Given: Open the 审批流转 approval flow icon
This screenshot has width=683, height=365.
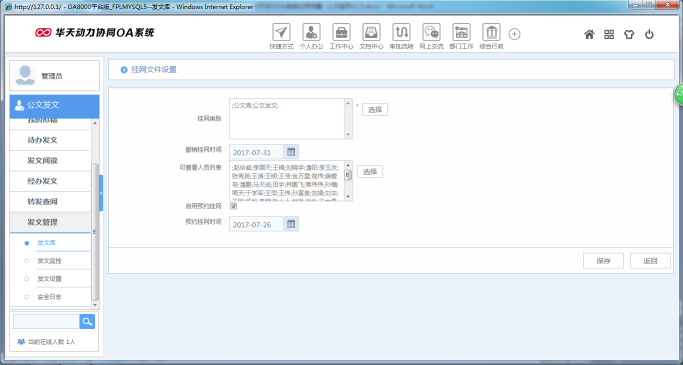Looking at the screenshot, I should coord(401,32).
